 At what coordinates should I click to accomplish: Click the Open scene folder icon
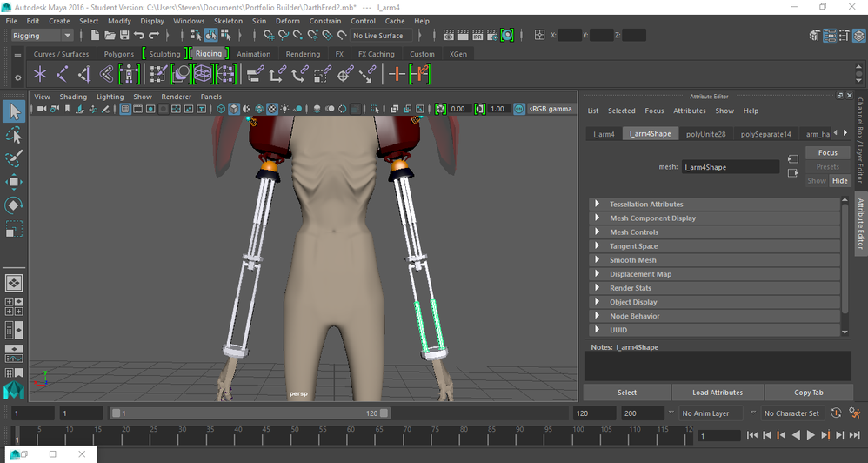[x=110, y=36]
